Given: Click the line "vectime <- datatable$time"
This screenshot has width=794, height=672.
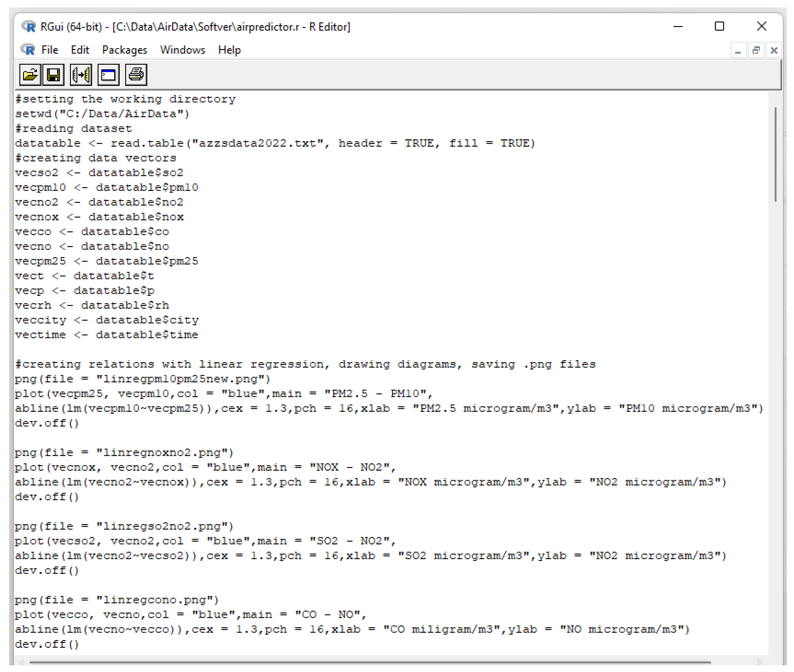Looking at the screenshot, I should click(x=107, y=335).
